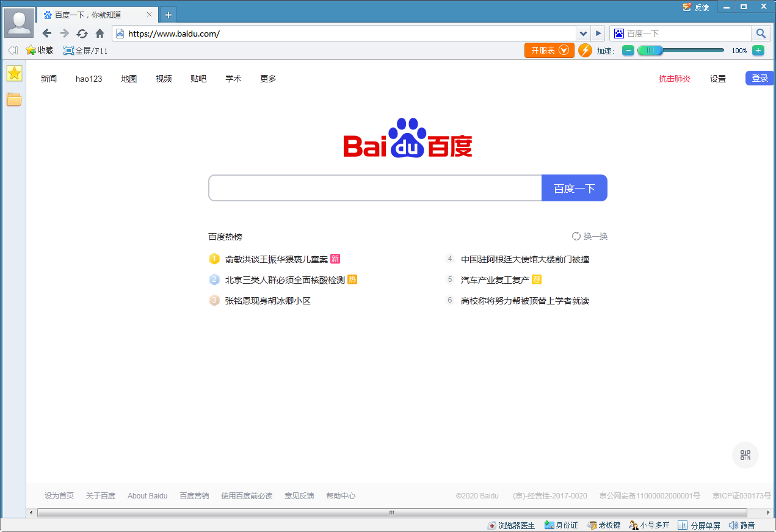The height and width of the screenshot is (532, 776).
Task: Open 设置 settings link
Action: coord(718,79)
